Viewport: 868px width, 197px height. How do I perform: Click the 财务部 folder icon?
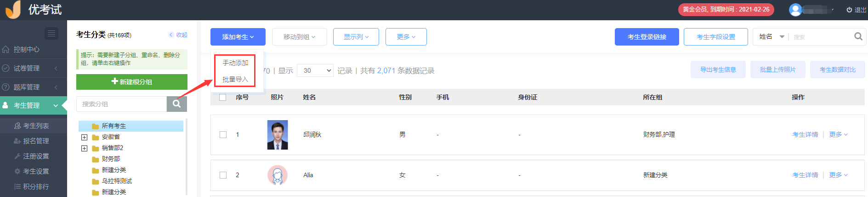tap(96, 159)
